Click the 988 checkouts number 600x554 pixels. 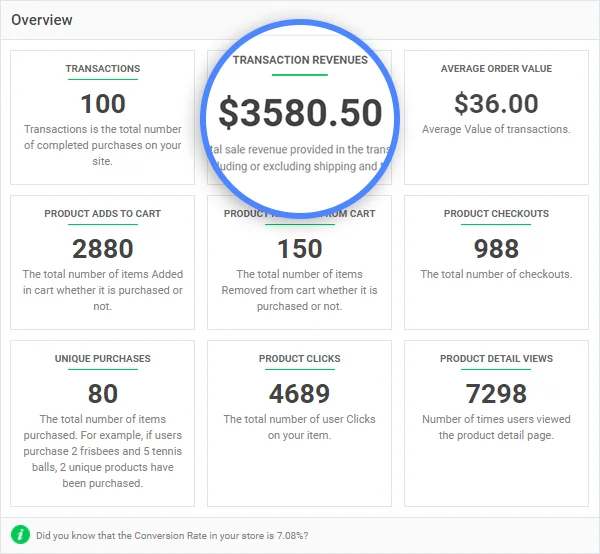(496, 248)
